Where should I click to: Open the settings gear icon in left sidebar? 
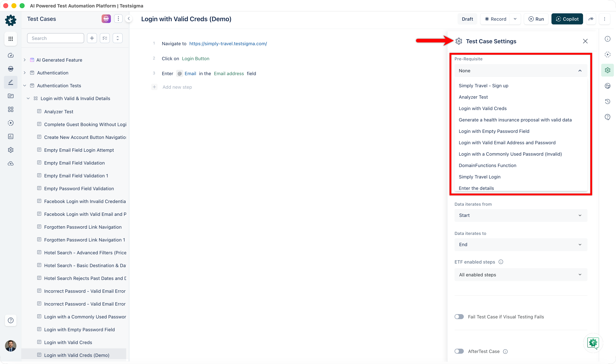(x=11, y=150)
